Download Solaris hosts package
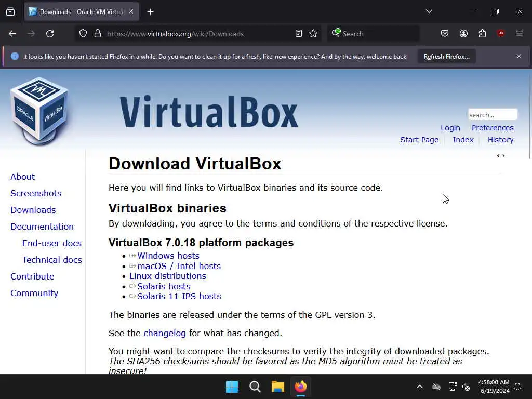 tap(164, 286)
